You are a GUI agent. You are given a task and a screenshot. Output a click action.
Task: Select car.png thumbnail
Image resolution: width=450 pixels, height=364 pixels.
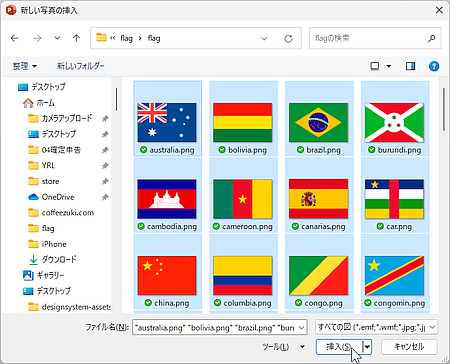[394, 195]
